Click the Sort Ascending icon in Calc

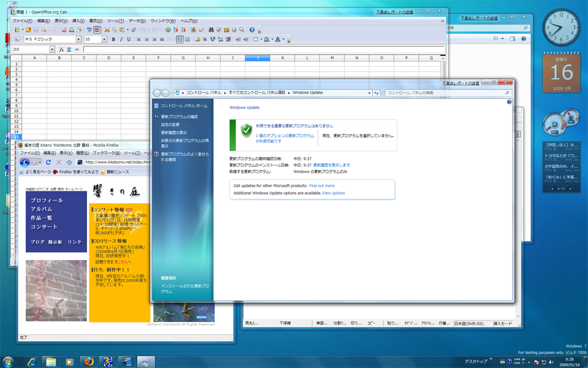(x=176, y=29)
